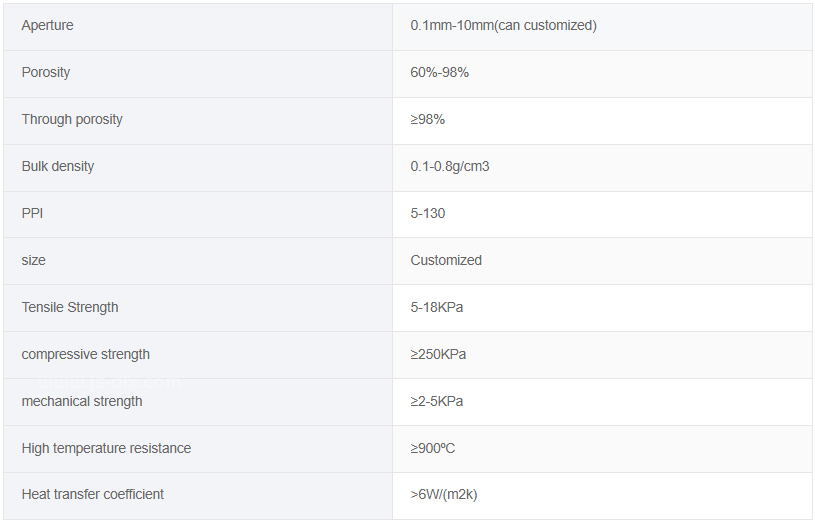The width and height of the screenshot is (815, 523).
Task: Click the Porosity row label
Action: tap(46, 72)
